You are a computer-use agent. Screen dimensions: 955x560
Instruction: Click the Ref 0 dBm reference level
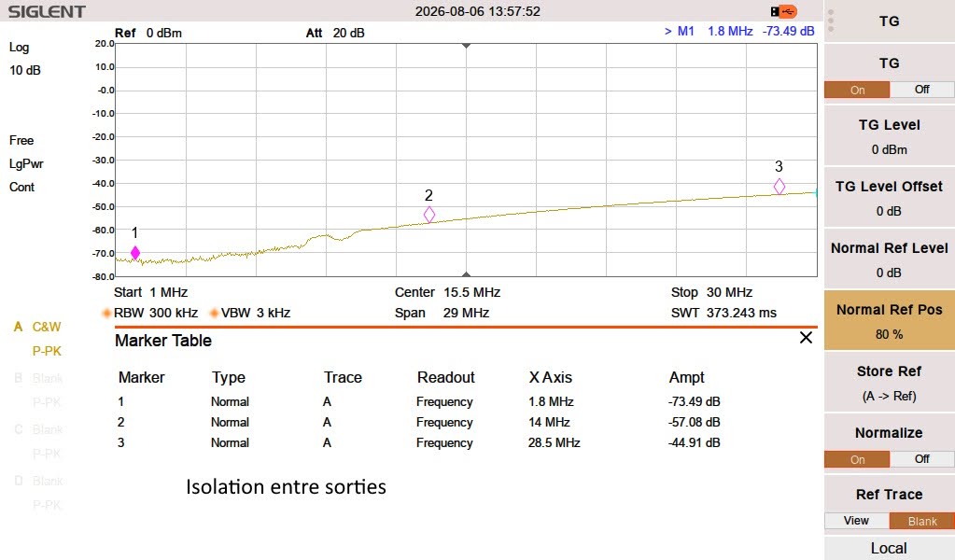click(148, 33)
